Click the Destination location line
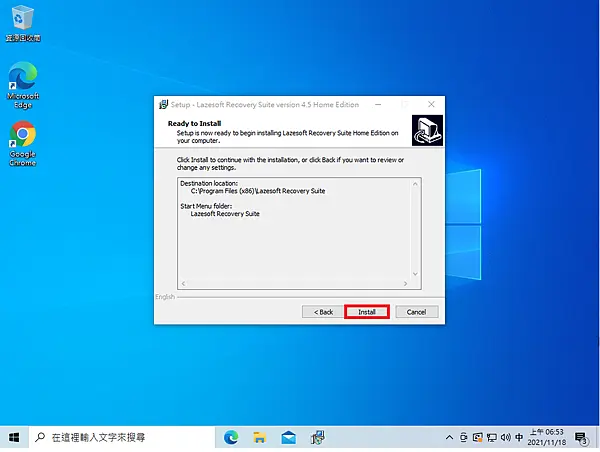 209,183
